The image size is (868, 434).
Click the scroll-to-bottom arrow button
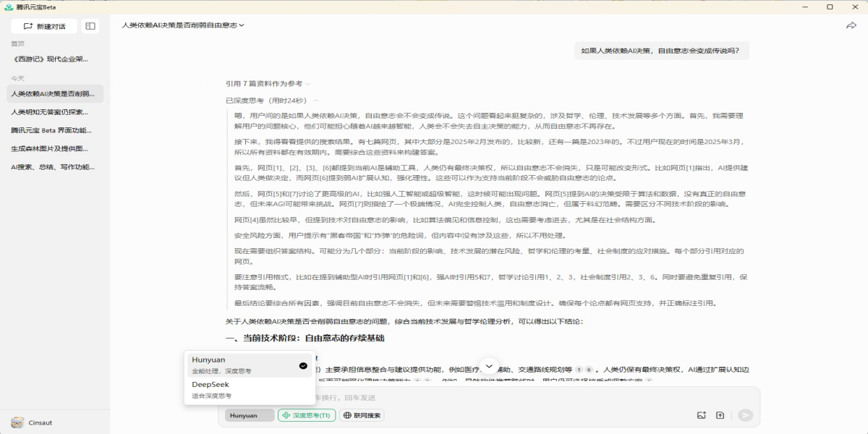pyautogui.click(x=489, y=367)
